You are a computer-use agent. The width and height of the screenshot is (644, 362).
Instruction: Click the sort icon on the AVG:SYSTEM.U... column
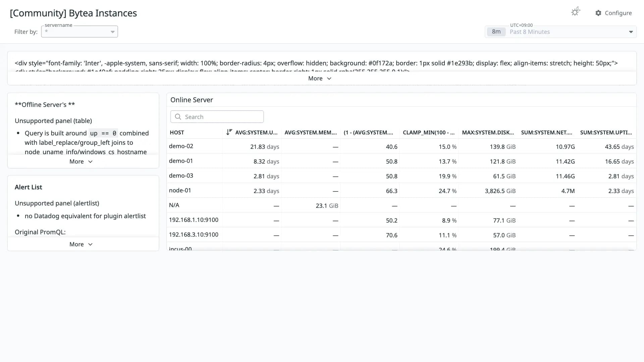229,132
